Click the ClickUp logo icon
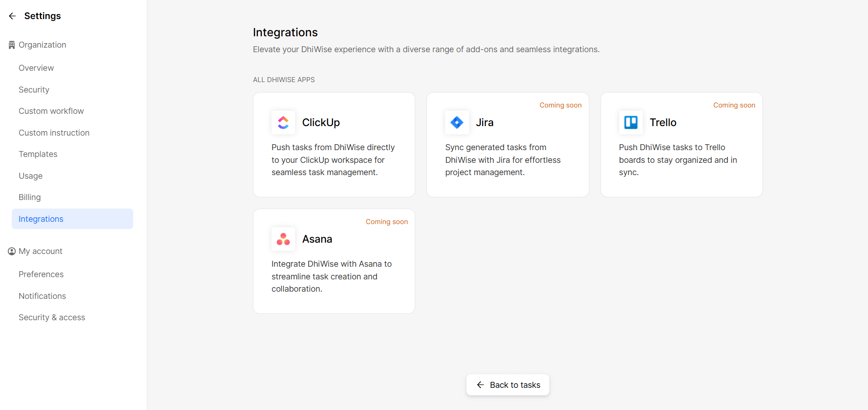Screen dimensions: 868x410 tap(283, 122)
